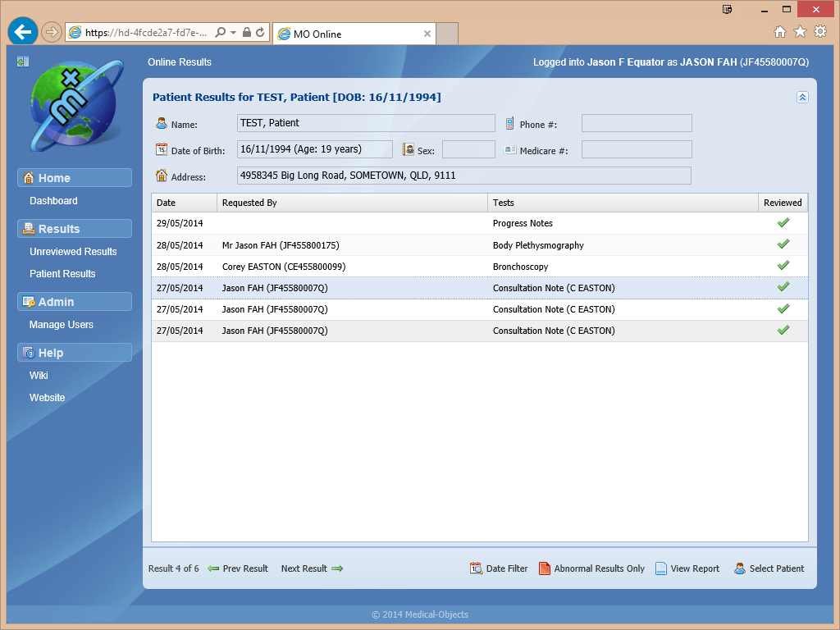Click the phone icon beside Phone #

pos(510,123)
